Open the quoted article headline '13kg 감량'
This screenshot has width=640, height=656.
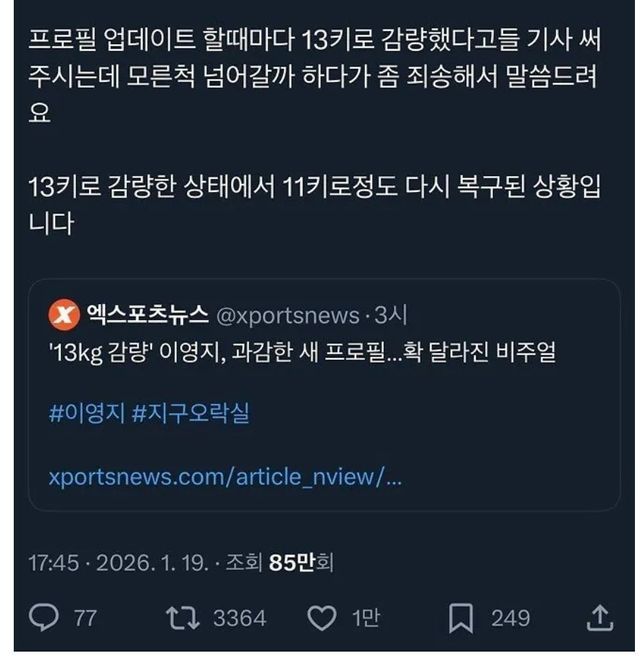pos(279,356)
